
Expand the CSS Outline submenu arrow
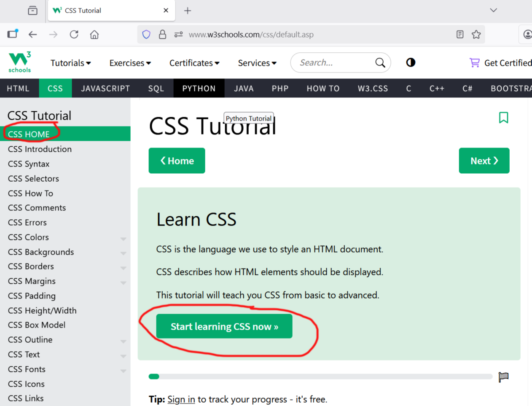(x=123, y=341)
